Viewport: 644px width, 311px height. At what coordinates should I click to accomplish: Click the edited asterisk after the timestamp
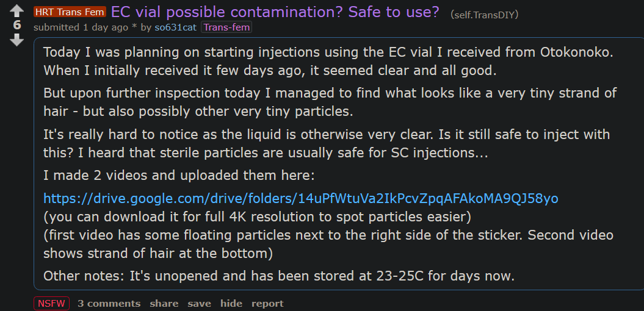click(x=132, y=27)
